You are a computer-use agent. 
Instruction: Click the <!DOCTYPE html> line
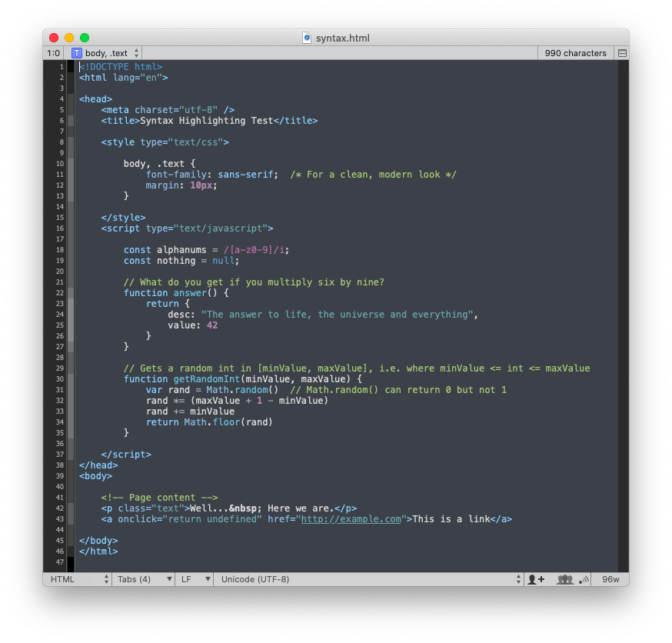pos(121,67)
